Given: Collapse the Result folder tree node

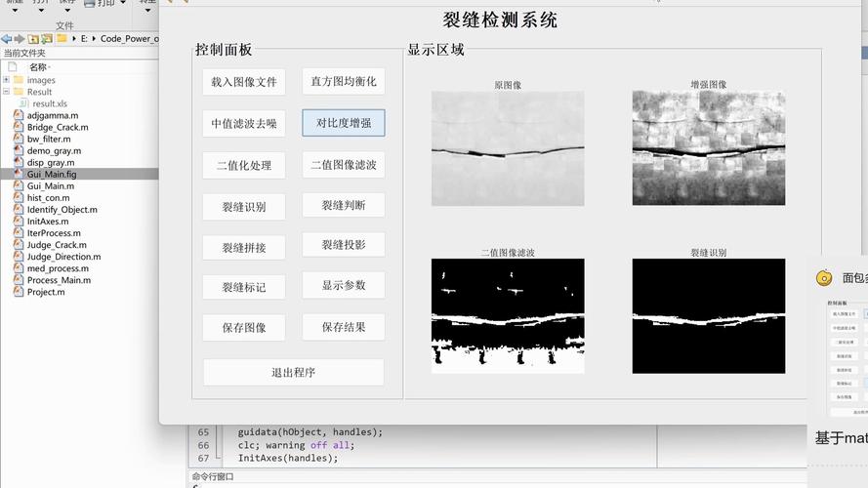Looking at the screenshot, I should 6,92.
